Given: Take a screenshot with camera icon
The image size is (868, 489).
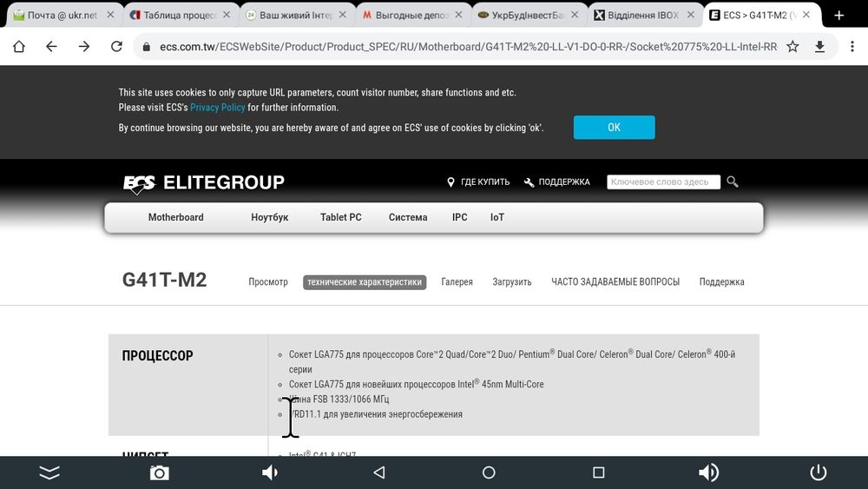Looking at the screenshot, I should pyautogui.click(x=160, y=472).
